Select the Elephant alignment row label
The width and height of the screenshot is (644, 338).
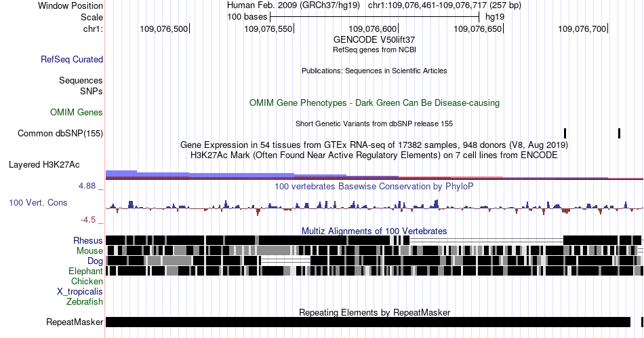(x=86, y=271)
